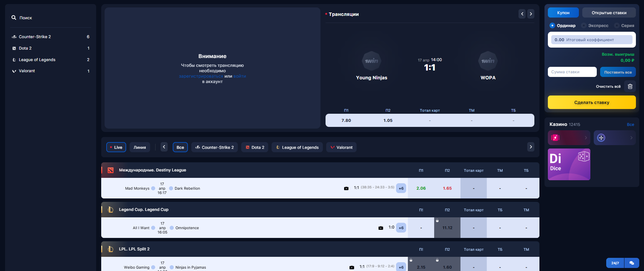Click WOPA team logo
644x271 pixels.
point(488,61)
